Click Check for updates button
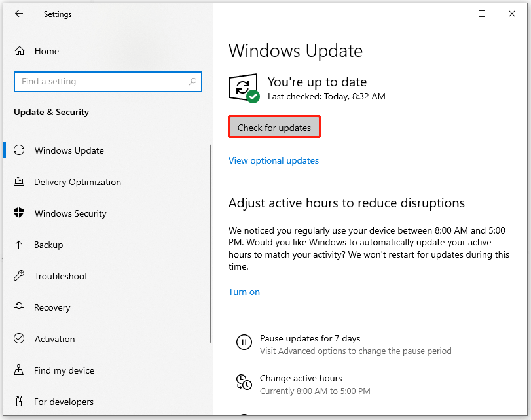531x420 pixels. pos(274,128)
